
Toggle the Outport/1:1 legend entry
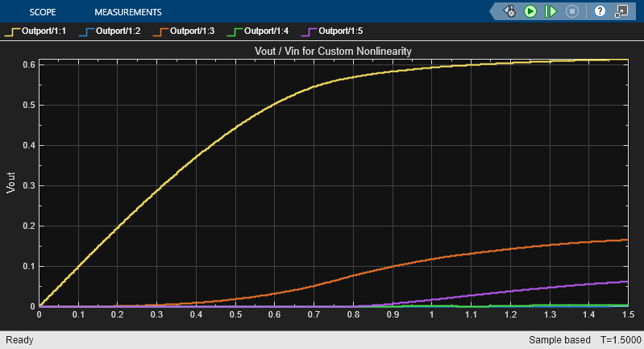(35, 31)
